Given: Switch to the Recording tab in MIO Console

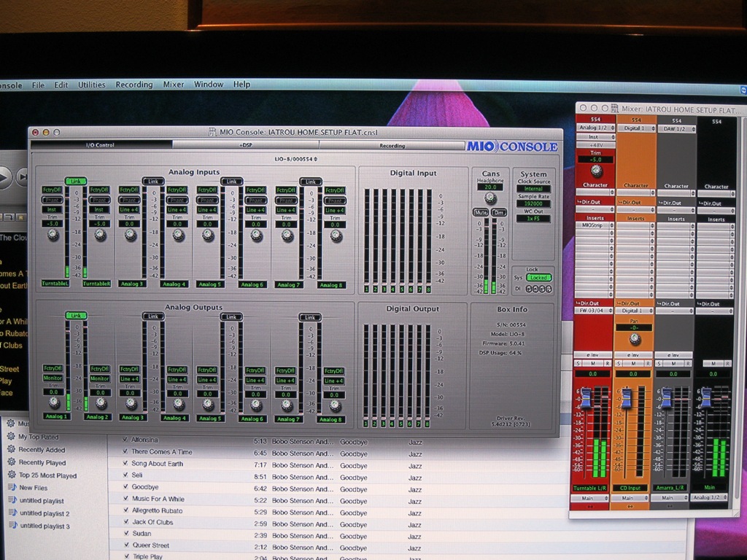Looking at the screenshot, I should pos(392,146).
